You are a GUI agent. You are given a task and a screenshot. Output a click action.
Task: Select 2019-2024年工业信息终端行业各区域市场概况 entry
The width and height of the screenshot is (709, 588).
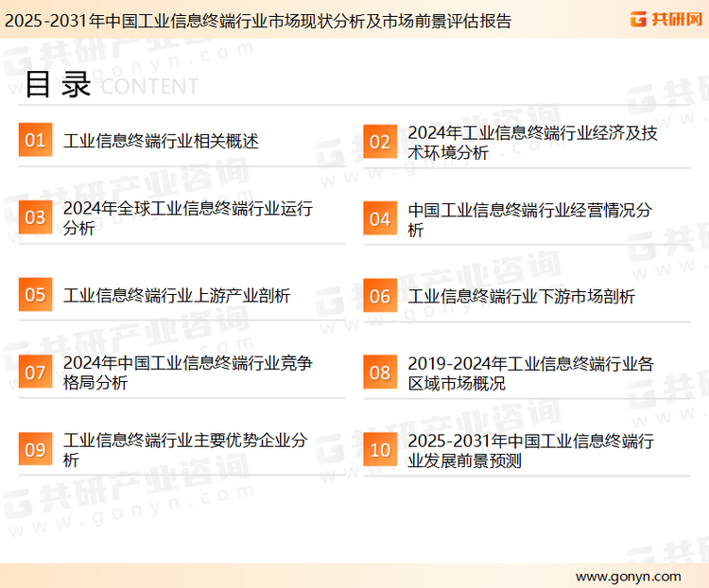tap(531, 373)
